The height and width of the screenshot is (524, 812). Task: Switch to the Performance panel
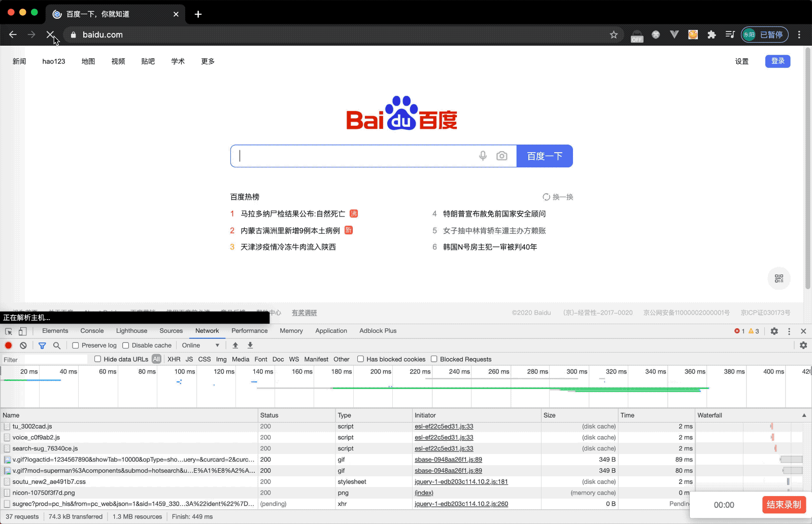coord(249,331)
